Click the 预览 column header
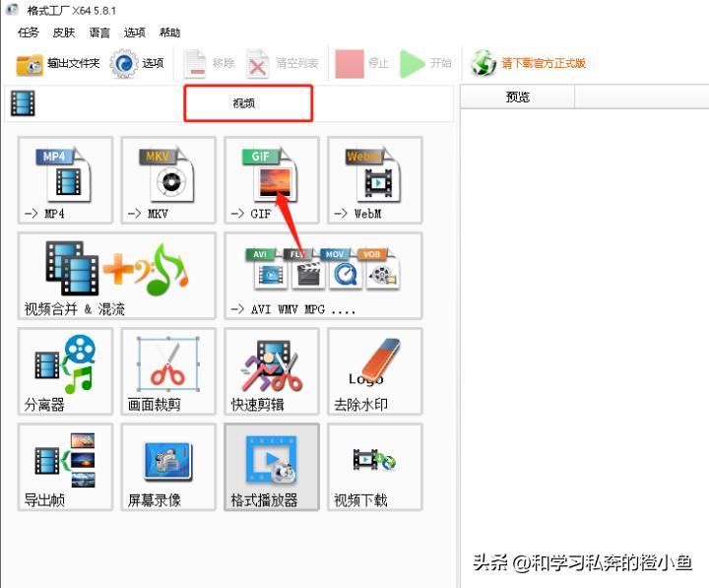Image resolution: width=709 pixels, height=588 pixels. pos(517,97)
